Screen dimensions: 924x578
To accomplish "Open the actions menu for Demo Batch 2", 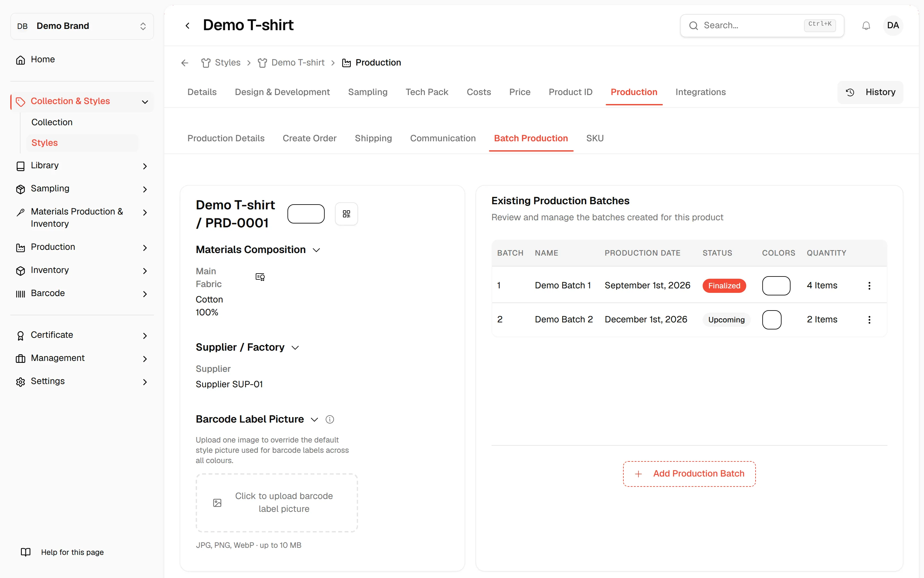I will [x=869, y=320].
